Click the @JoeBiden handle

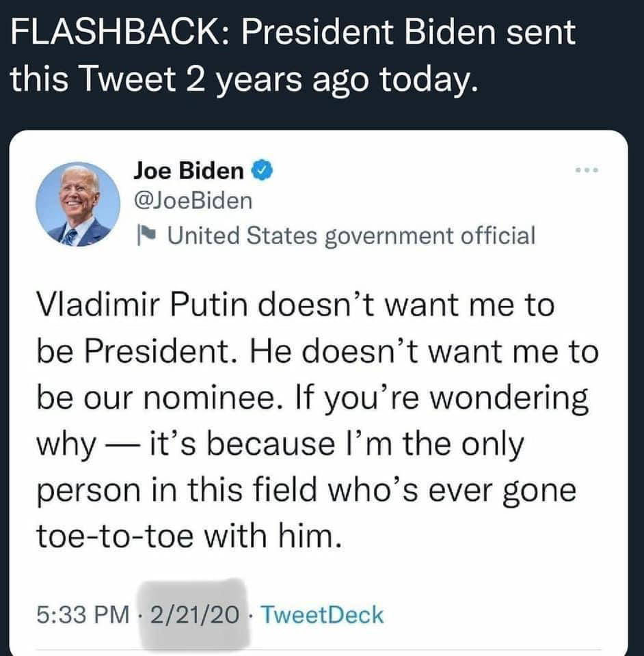pos(193,201)
